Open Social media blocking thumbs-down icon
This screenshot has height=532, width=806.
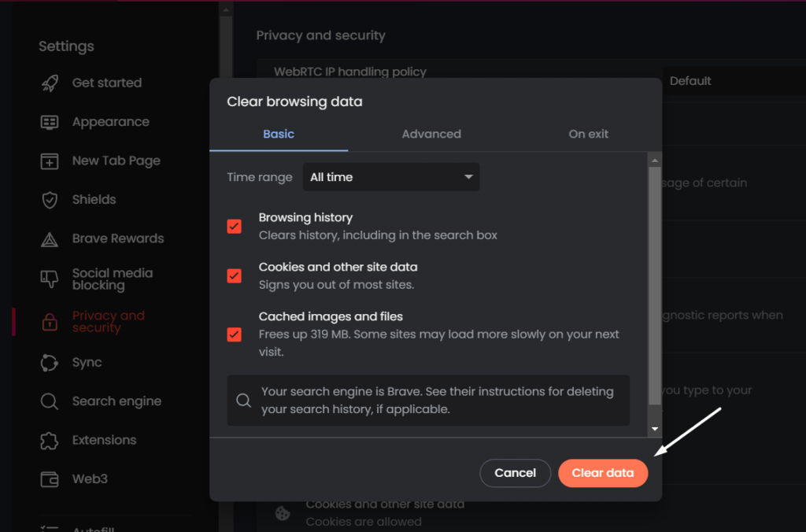point(50,279)
